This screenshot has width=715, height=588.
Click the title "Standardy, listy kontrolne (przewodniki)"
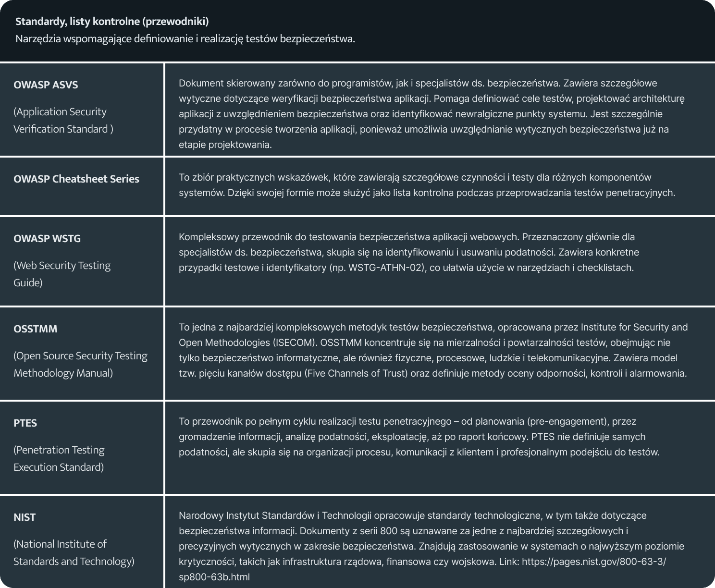[x=112, y=22]
